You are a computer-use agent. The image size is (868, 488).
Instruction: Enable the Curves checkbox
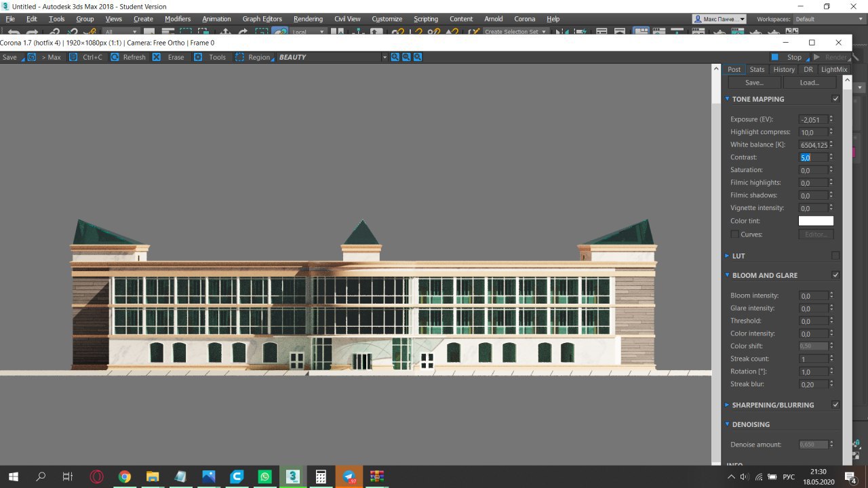[x=734, y=234]
